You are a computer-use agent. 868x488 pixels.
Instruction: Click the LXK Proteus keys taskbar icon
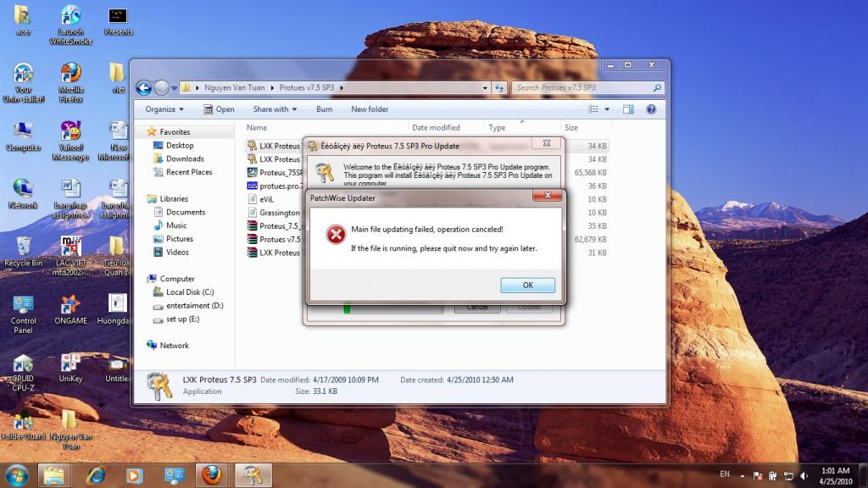(253, 475)
